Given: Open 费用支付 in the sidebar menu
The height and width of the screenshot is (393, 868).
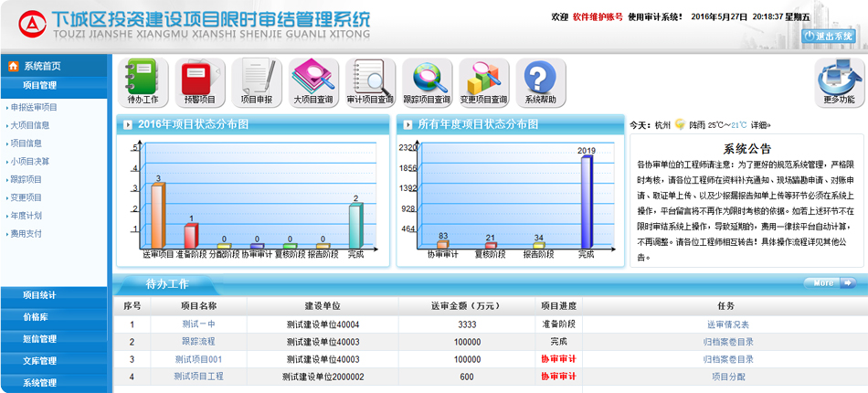Looking at the screenshot, I should click(x=26, y=233).
